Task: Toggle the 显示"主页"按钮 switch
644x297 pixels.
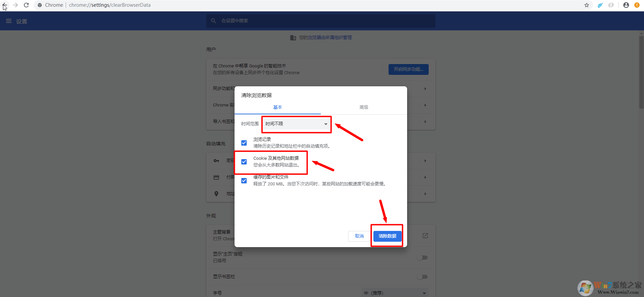Action: [423, 258]
